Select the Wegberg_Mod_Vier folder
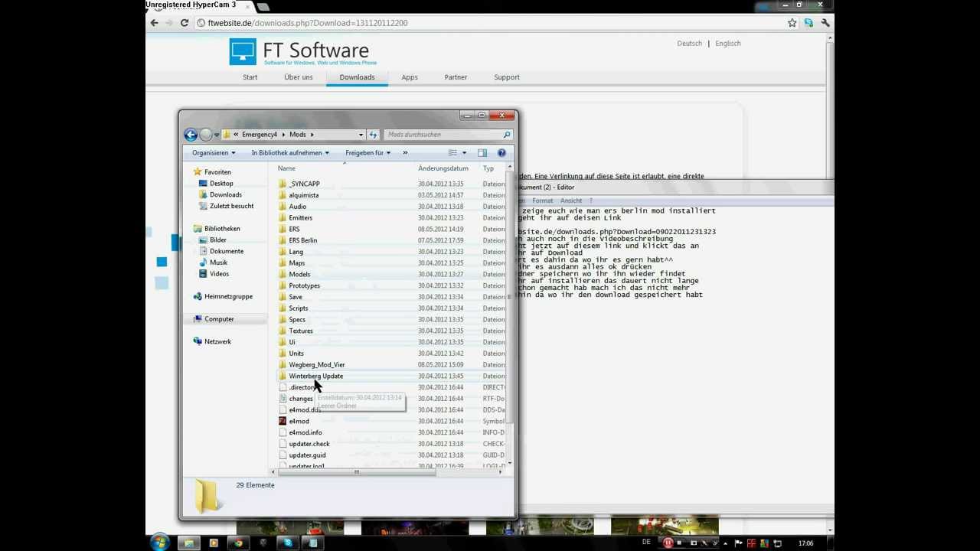Screen dimensions: 980x551 click(x=316, y=365)
